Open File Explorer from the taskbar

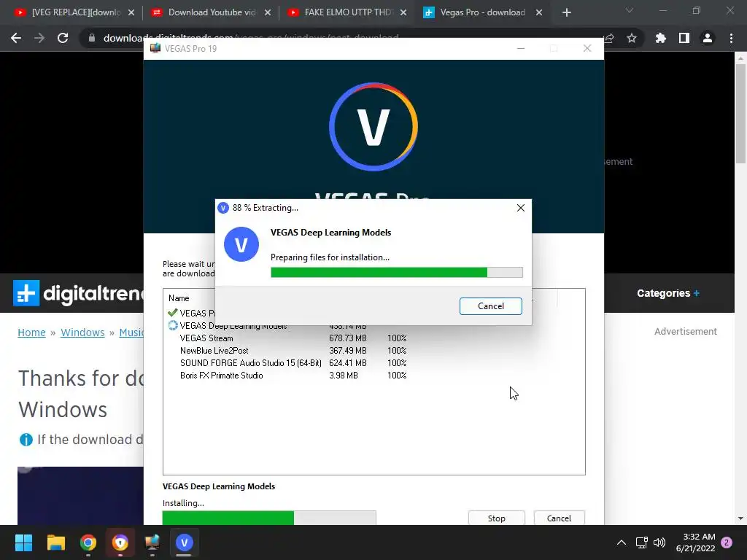click(55, 542)
